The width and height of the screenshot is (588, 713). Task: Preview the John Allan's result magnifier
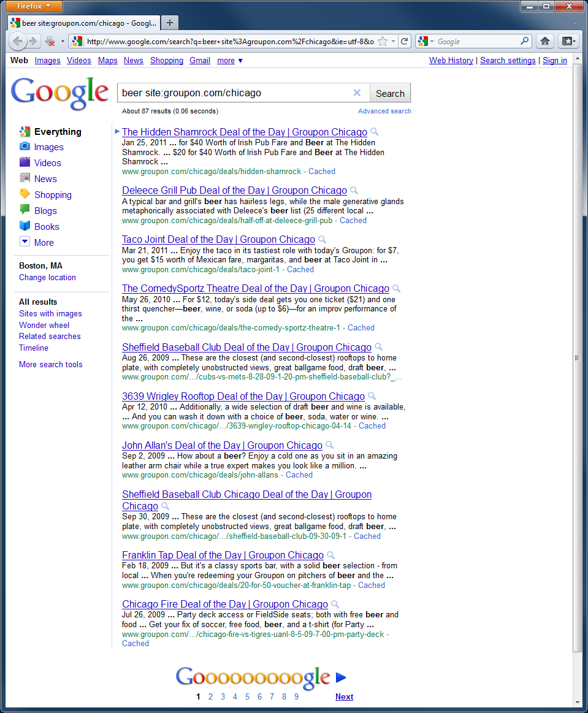(x=330, y=445)
